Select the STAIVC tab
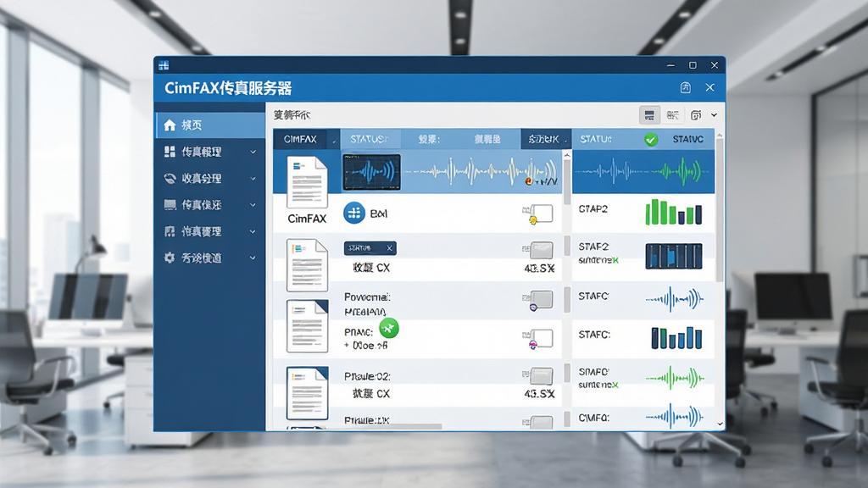Image resolution: width=868 pixels, height=488 pixels. (687, 140)
